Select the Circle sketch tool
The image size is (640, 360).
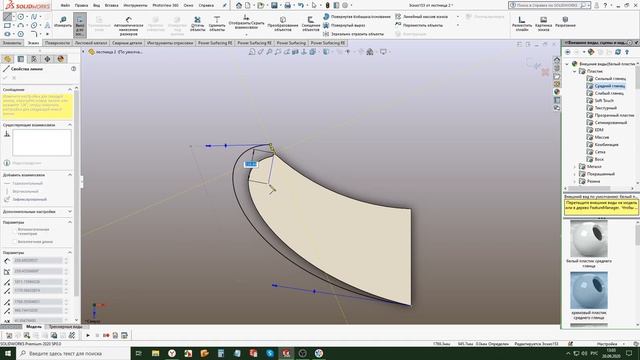pyautogui.click(x=21, y=17)
